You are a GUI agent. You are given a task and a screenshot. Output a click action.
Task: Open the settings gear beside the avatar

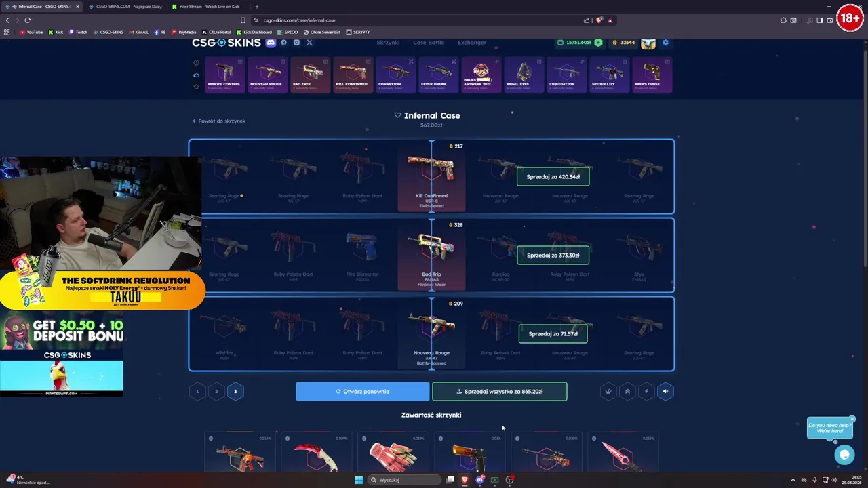pyautogui.click(x=665, y=43)
